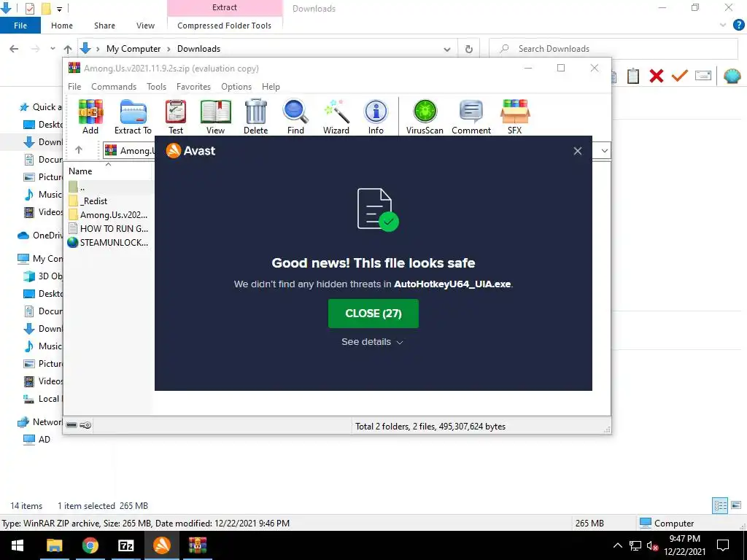
Task: Show hidden system tray icons
Action: [617, 545]
